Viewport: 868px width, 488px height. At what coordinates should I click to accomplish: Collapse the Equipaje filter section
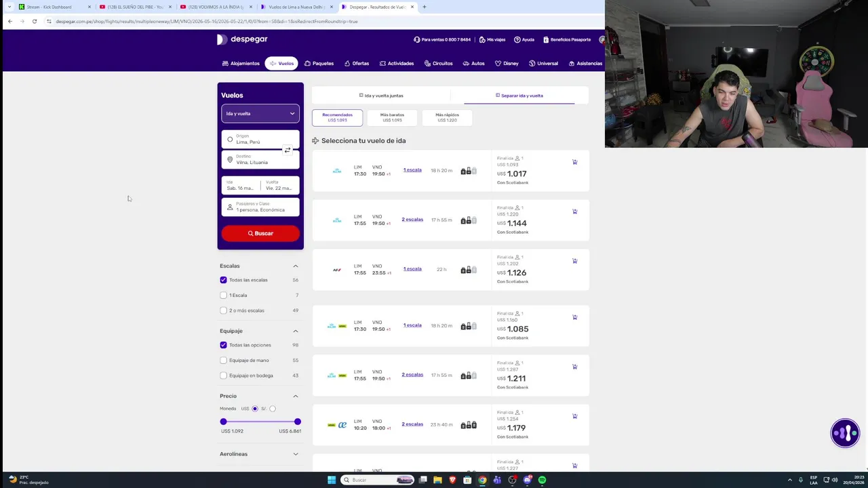point(295,331)
